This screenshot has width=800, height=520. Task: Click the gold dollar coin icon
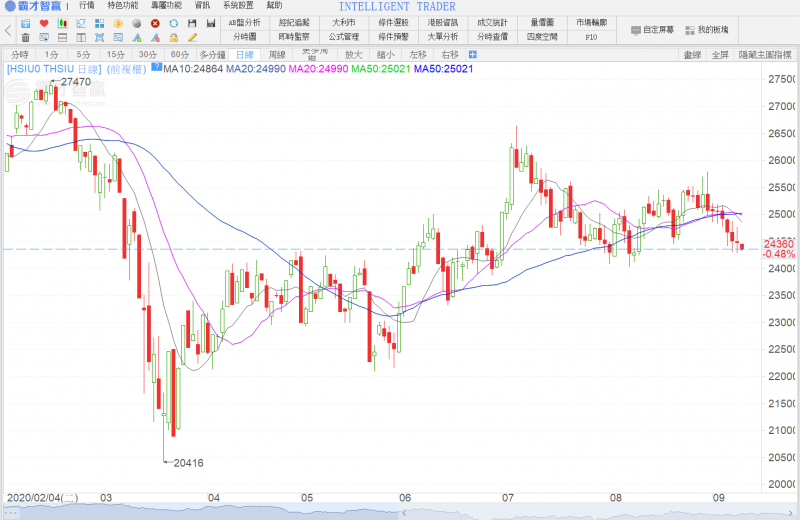click(x=118, y=23)
